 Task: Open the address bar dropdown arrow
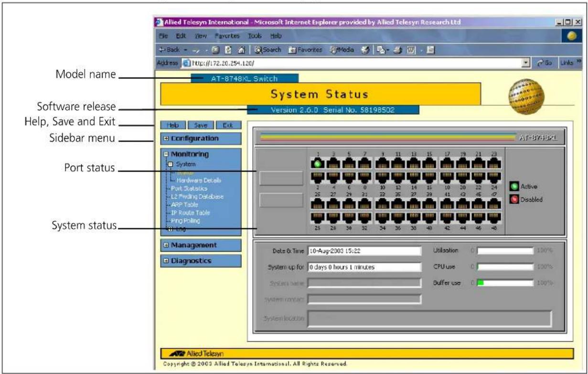pos(526,63)
